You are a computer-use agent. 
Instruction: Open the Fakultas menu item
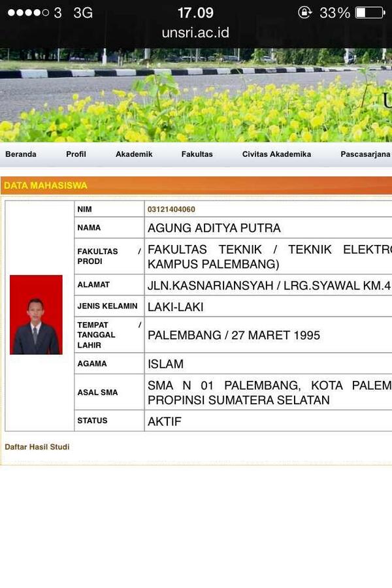197,154
